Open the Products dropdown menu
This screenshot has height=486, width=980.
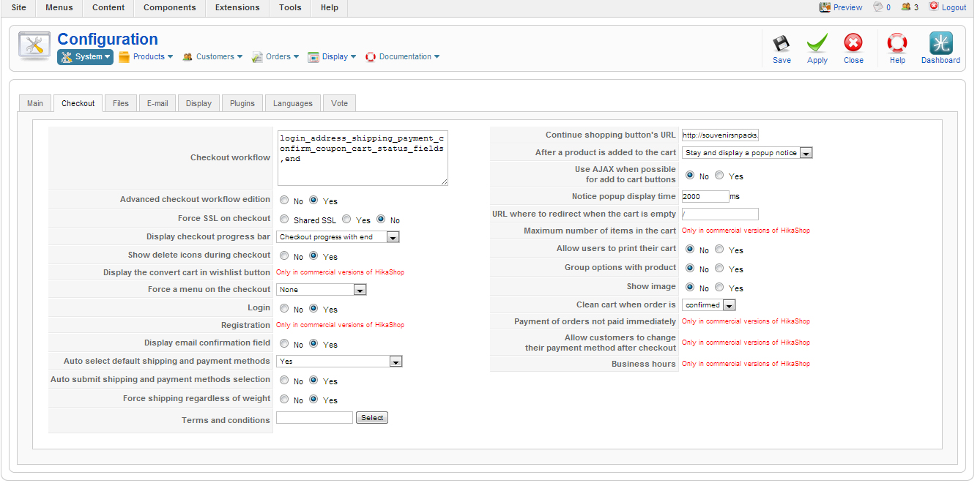point(146,56)
